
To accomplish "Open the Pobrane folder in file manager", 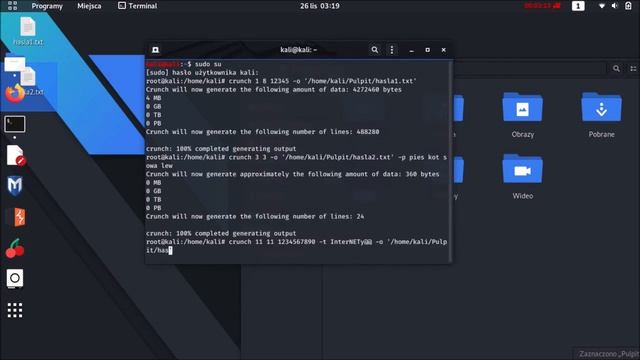I will coord(601,115).
